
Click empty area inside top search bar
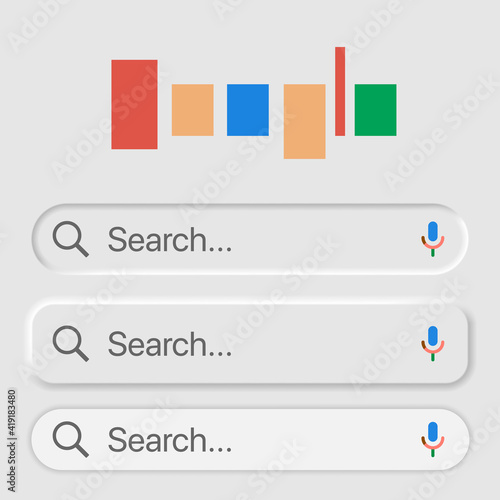[x=323, y=239]
